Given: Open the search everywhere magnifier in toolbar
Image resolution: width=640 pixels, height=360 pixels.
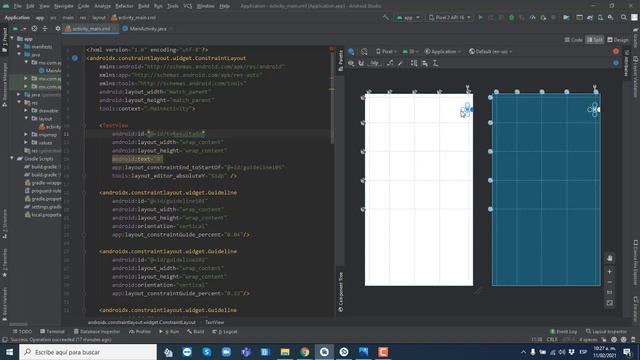Looking at the screenshot, I should 624,18.
